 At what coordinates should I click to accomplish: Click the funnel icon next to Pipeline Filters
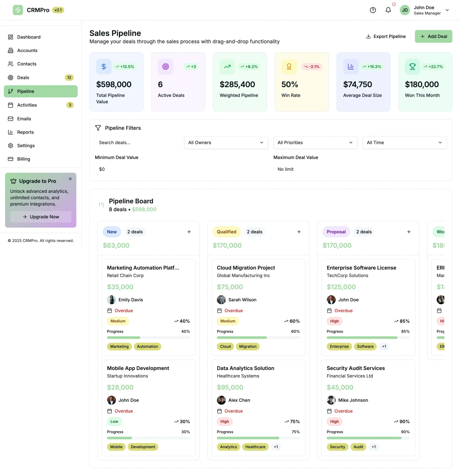(98, 128)
